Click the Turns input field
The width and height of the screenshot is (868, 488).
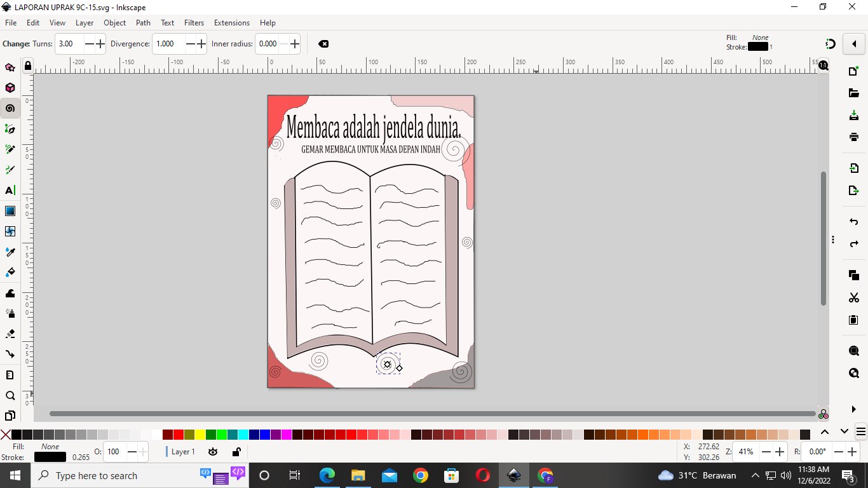[69, 44]
